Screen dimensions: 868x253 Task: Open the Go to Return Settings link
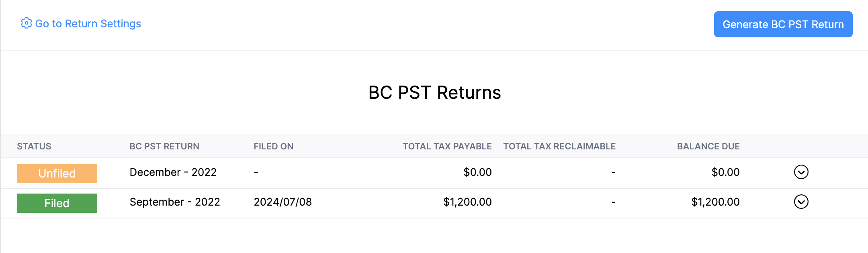pos(88,24)
